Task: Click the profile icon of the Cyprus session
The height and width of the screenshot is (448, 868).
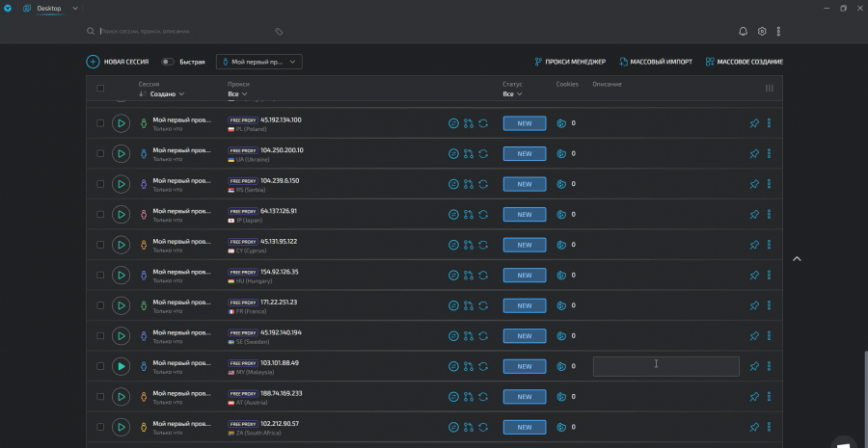Action: point(144,245)
